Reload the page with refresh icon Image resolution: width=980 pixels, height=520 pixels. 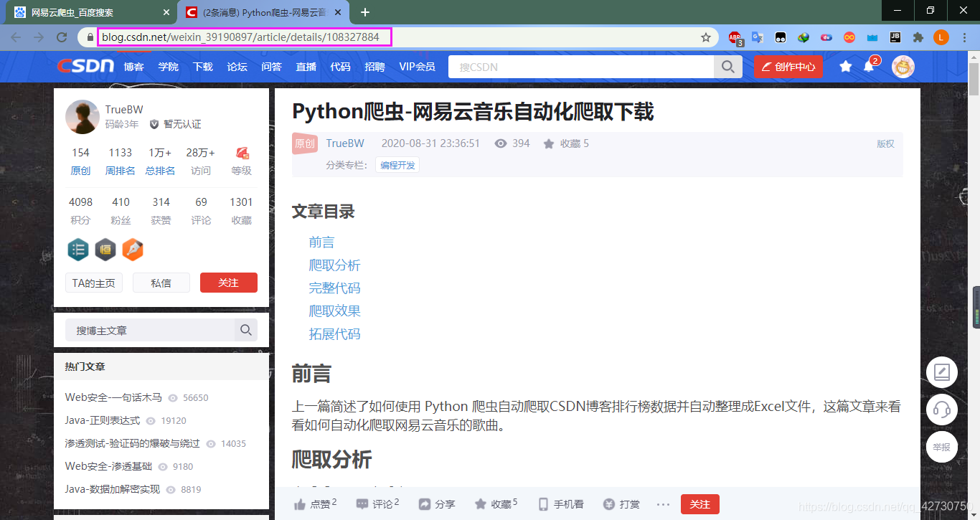(62, 37)
